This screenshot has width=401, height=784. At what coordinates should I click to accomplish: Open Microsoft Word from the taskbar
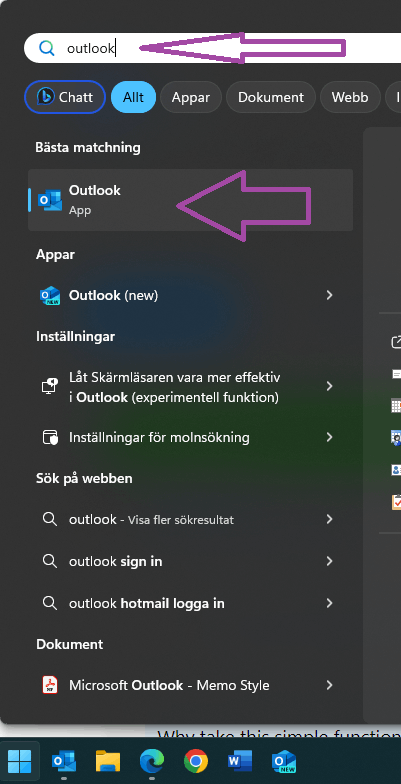click(x=240, y=760)
